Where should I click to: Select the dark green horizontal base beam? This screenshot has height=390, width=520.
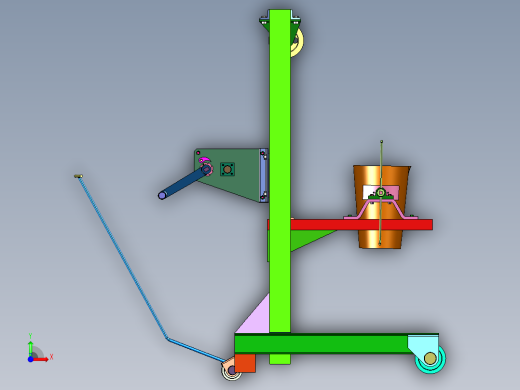pyautogui.click(x=320, y=344)
